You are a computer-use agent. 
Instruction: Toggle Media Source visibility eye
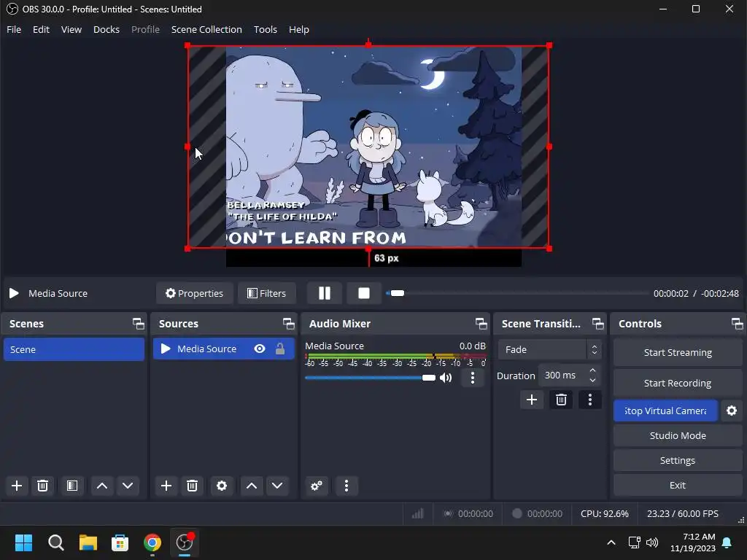pos(260,349)
